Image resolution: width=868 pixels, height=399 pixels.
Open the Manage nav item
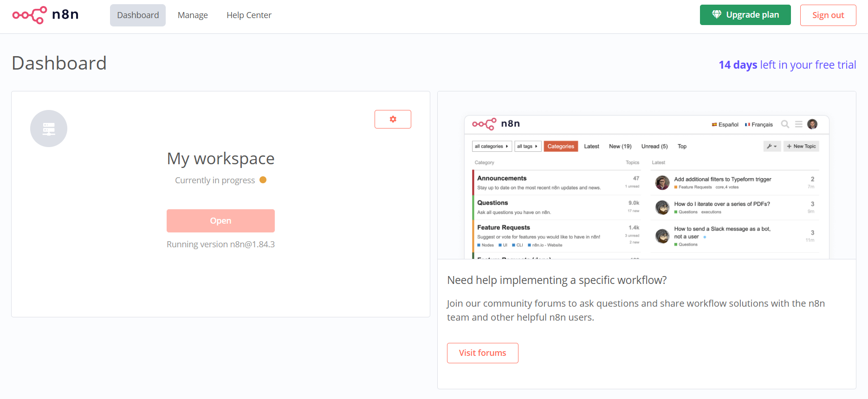pyautogui.click(x=193, y=15)
